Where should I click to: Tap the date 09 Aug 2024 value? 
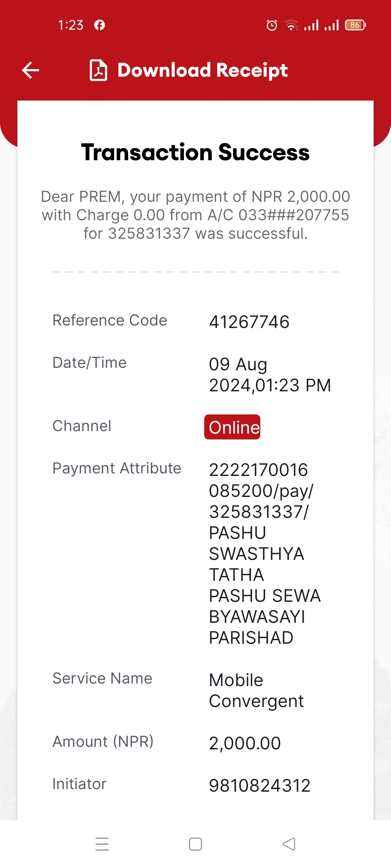270,375
